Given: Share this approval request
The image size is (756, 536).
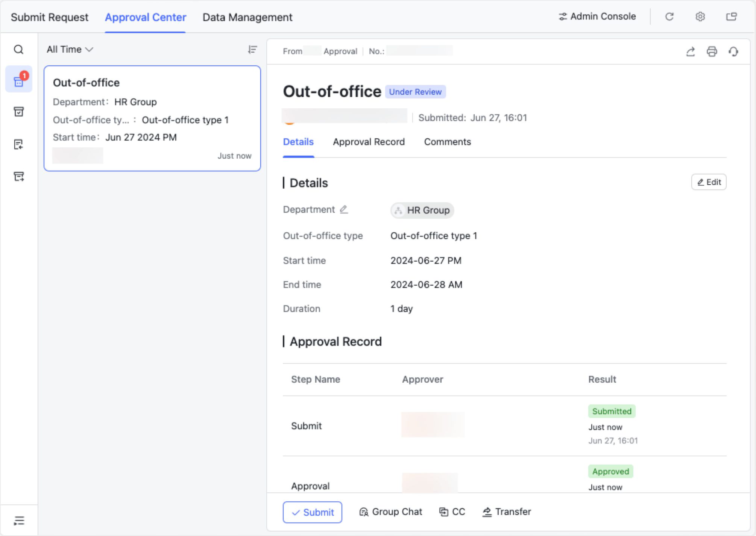Looking at the screenshot, I should (x=691, y=51).
